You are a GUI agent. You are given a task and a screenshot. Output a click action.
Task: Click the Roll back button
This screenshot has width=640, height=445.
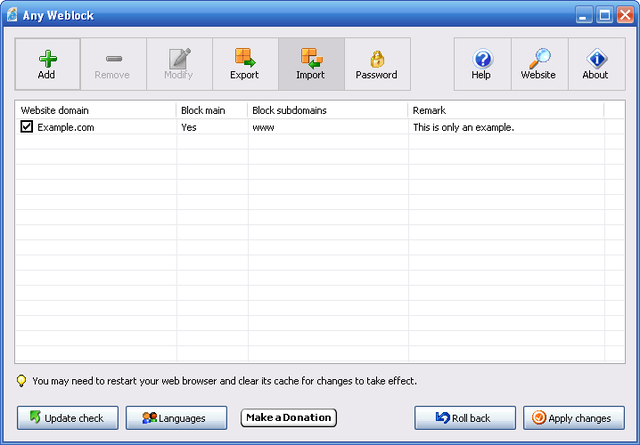tap(465, 418)
